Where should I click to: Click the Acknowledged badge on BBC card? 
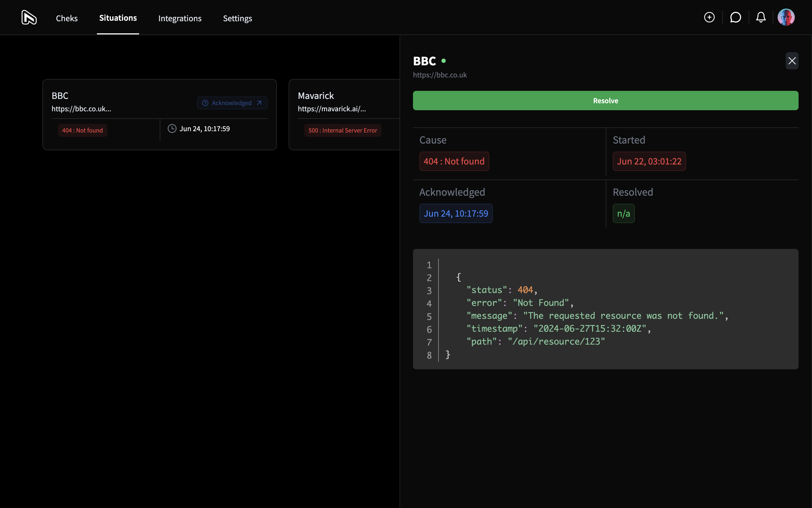[x=232, y=103]
